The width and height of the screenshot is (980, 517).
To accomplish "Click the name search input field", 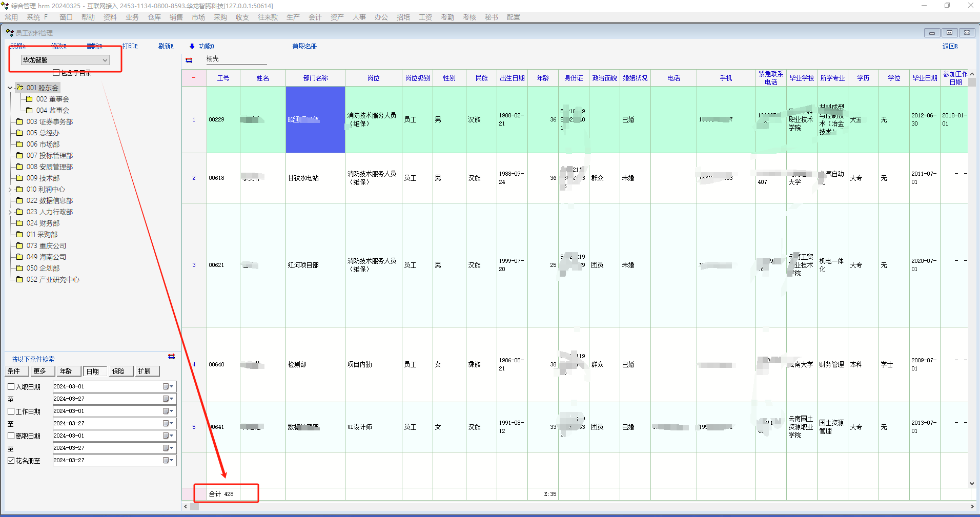I will coord(236,59).
